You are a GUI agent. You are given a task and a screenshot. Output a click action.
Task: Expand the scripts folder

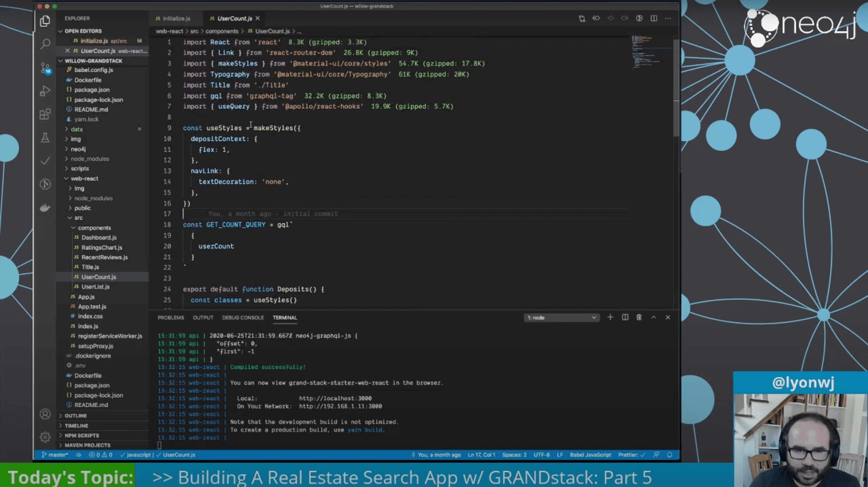(x=79, y=169)
